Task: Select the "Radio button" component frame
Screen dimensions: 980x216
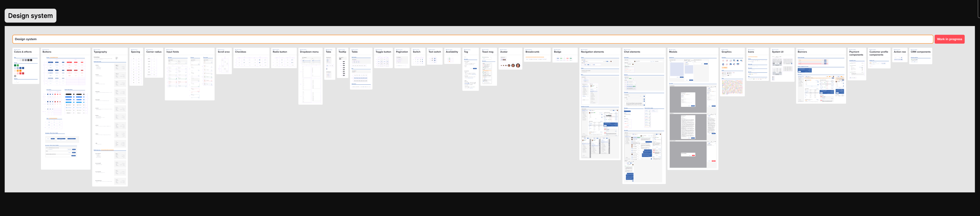Action: pyautogui.click(x=284, y=58)
